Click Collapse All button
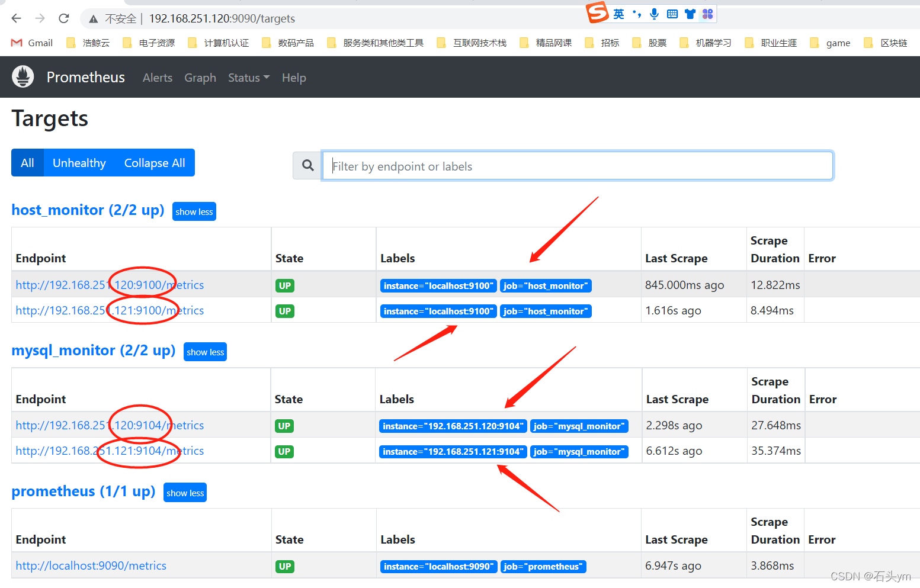This screenshot has width=920, height=588. click(x=155, y=162)
